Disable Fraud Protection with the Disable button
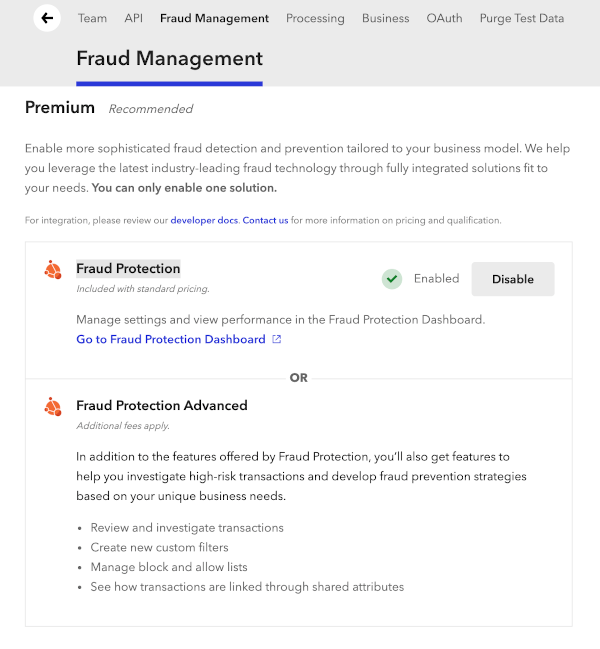 [x=512, y=279]
